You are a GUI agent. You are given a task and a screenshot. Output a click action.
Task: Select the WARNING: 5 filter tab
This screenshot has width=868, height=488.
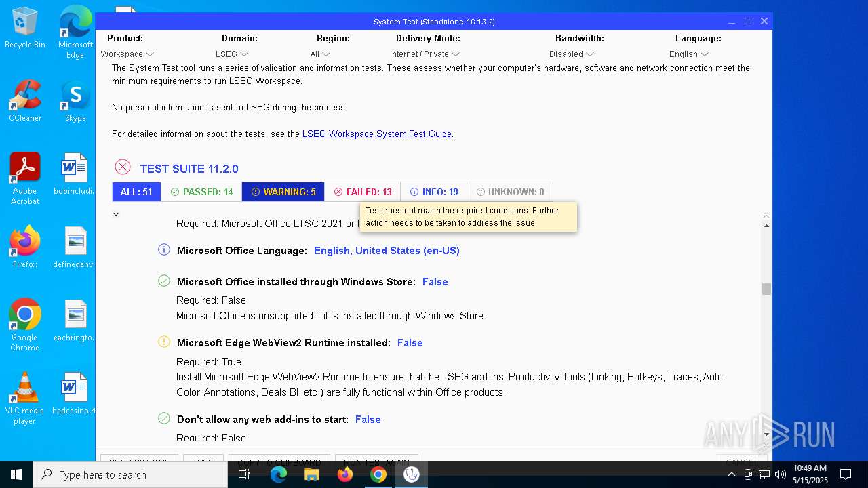(283, 192)
